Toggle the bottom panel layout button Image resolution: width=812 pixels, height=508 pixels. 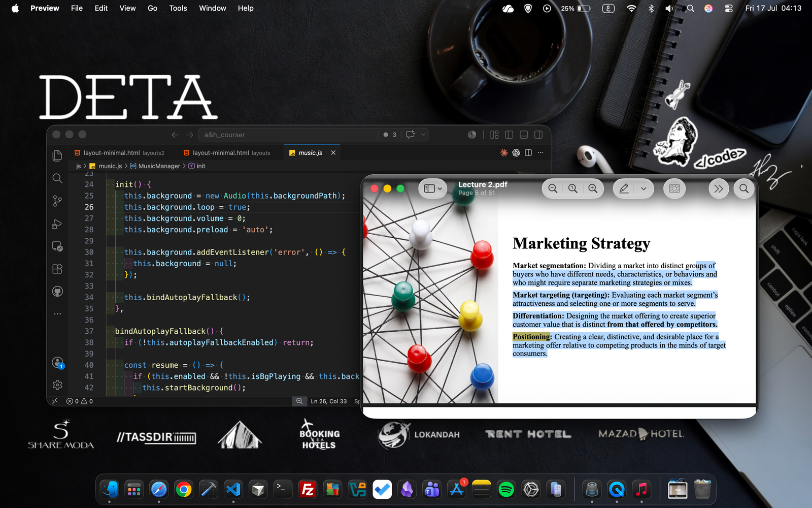click(x=524, y=135)
